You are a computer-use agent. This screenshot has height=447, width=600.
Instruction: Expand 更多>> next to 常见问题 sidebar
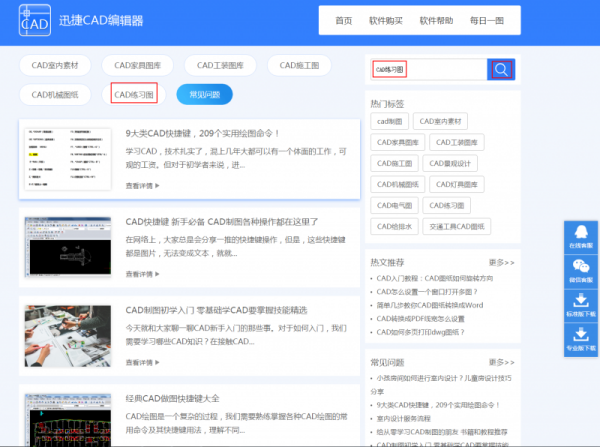point(501,362)
